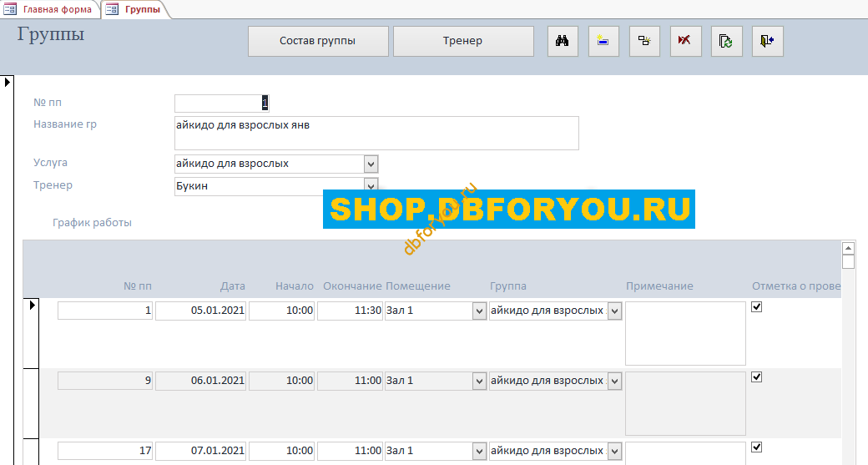Click the subform vertical scrollbar thumb

point(848,262)
